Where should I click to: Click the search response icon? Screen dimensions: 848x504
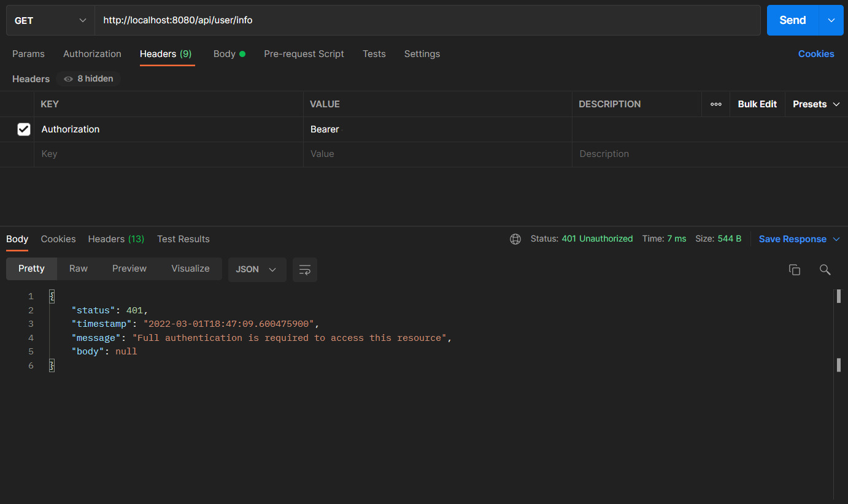pyautogui.click(x=825, y=270)
